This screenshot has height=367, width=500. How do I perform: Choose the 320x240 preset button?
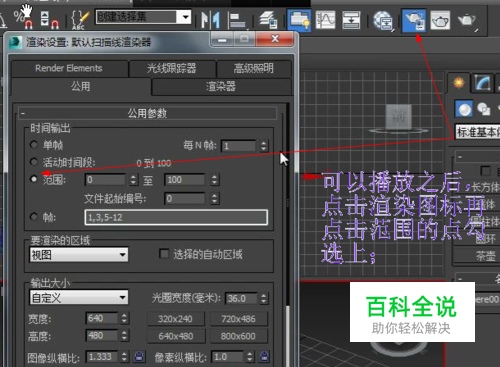pos(175,319)
